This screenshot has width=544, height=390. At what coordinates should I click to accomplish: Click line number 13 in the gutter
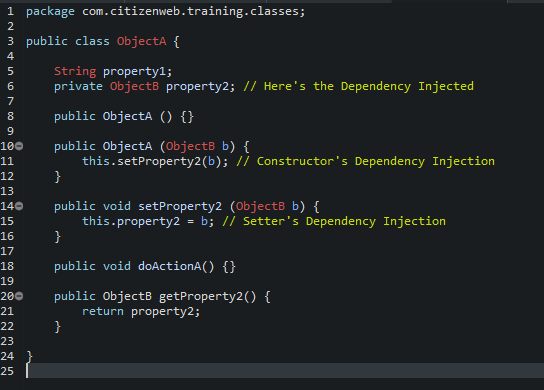pyautogui.click(x=7, y=192)
